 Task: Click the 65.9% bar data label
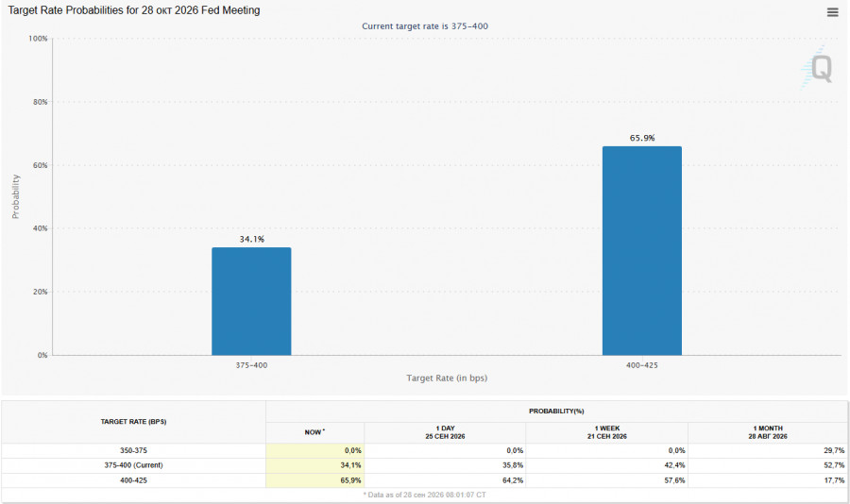(642, 138)
